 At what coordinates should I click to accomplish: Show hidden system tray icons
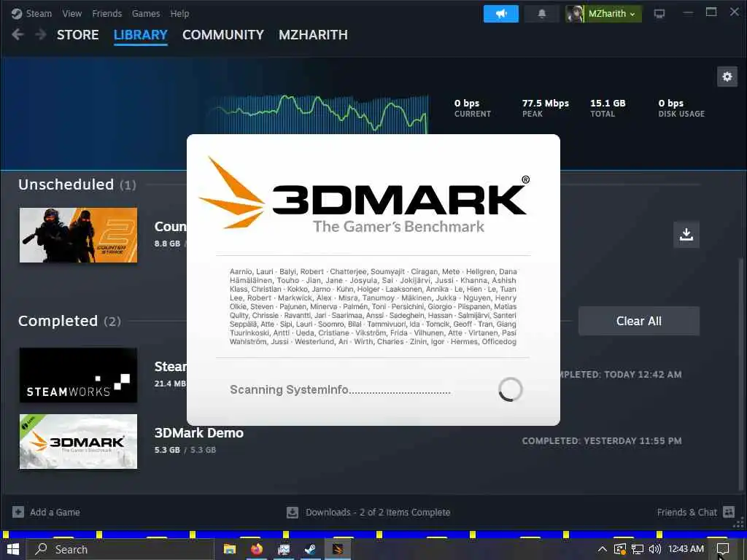(x=602, y=550)
